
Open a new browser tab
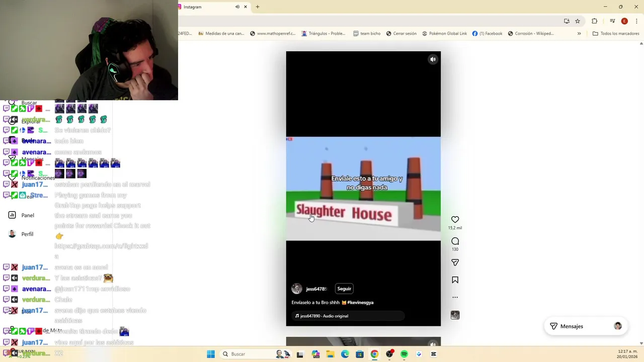coord(257,7)
